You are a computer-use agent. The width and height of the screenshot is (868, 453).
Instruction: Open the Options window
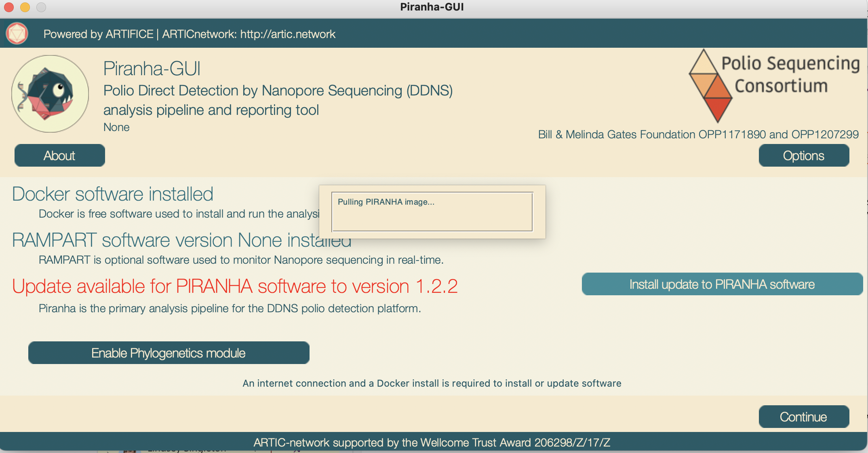tap(804, 156)
